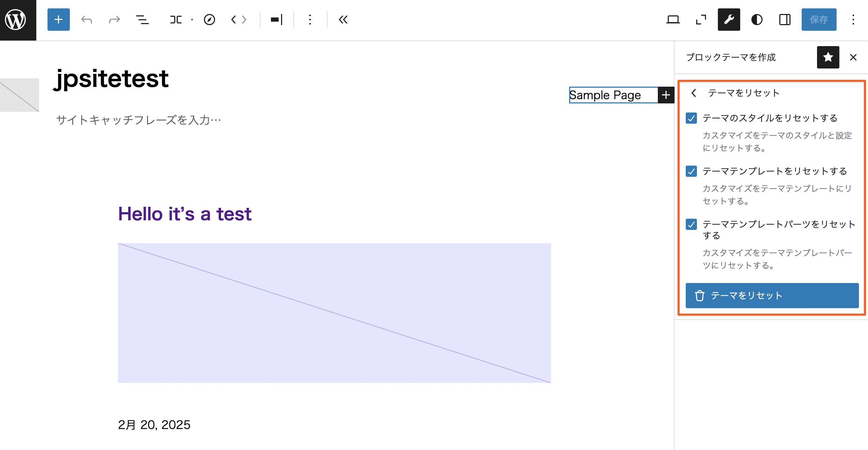Toggle the settings sidebar icon
This screenshot has height=450, width=868.
click(x=785, y=20)
